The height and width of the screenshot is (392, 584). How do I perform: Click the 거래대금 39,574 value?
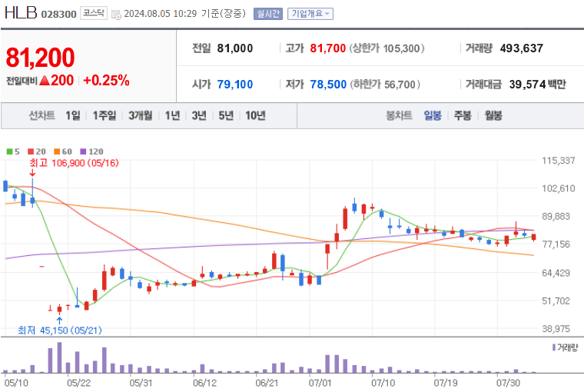coord(527,85)
